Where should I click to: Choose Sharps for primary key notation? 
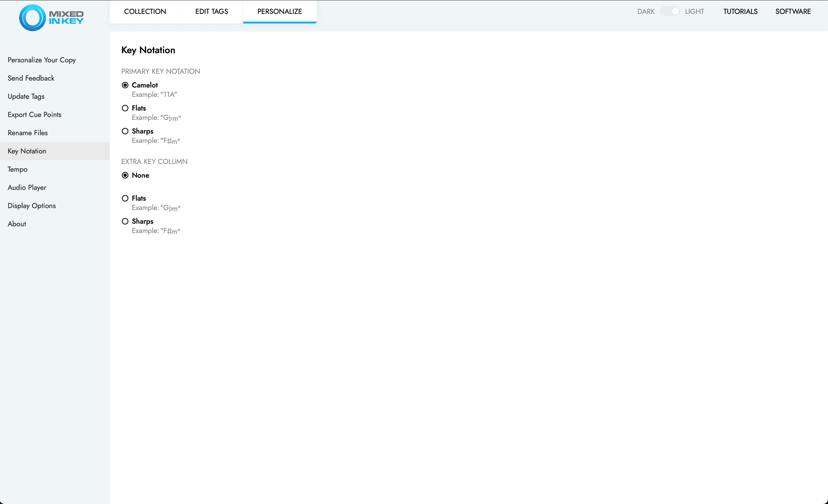[125, 131]
